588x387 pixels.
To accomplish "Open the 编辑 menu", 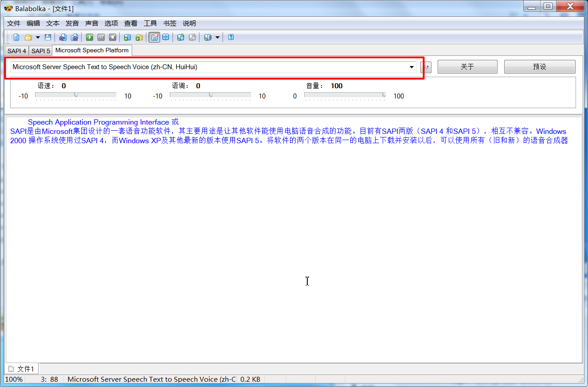I will (x=33, y=23).
